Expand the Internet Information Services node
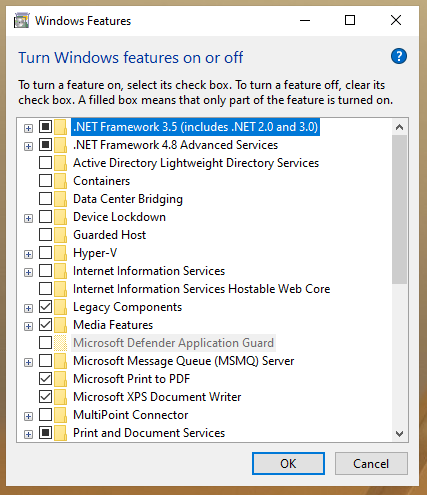Screen dimensions: 427x495 (29, 272)
